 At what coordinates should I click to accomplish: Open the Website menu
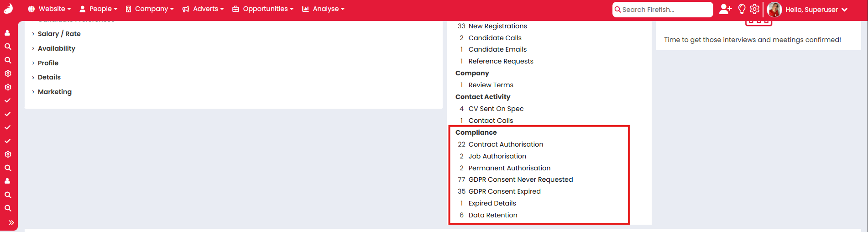pos(49,9)
